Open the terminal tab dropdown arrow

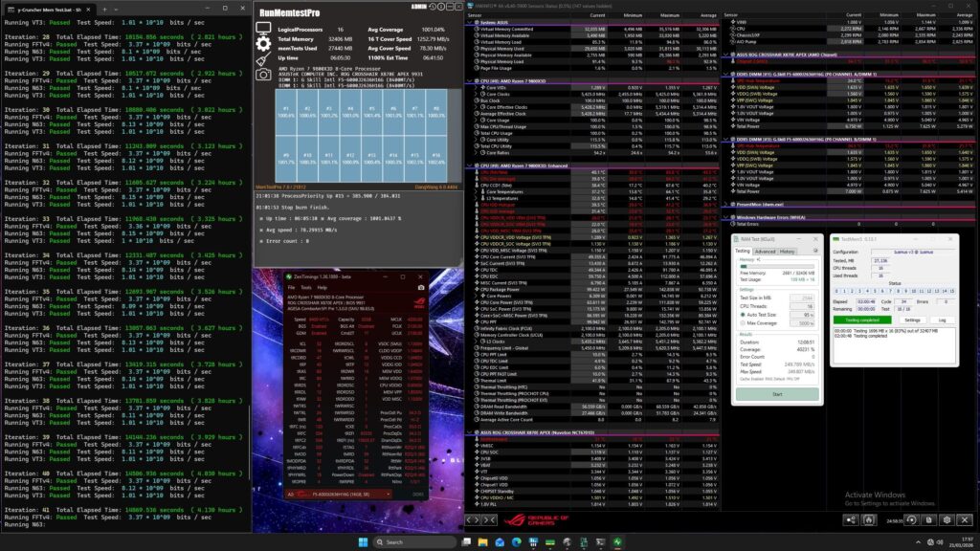(116, 10)
